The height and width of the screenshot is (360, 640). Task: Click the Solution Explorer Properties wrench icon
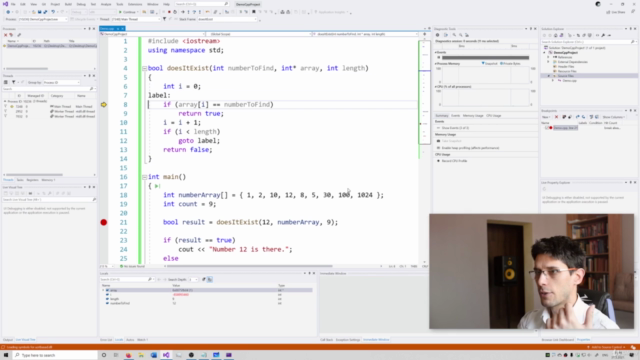603,36
